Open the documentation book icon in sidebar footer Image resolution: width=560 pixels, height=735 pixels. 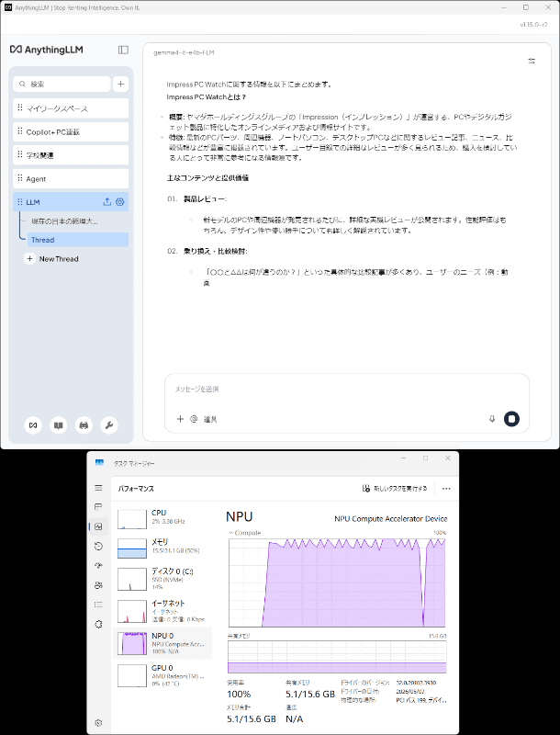(59, 425)
